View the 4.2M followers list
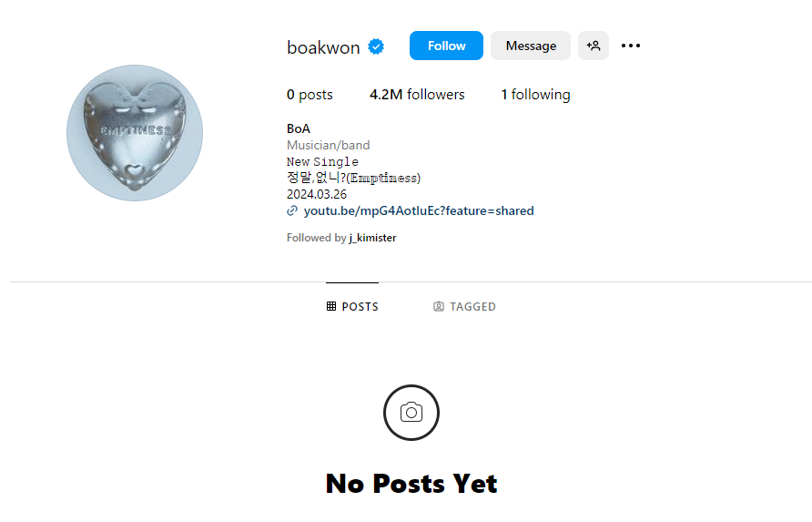 point(417,95)
